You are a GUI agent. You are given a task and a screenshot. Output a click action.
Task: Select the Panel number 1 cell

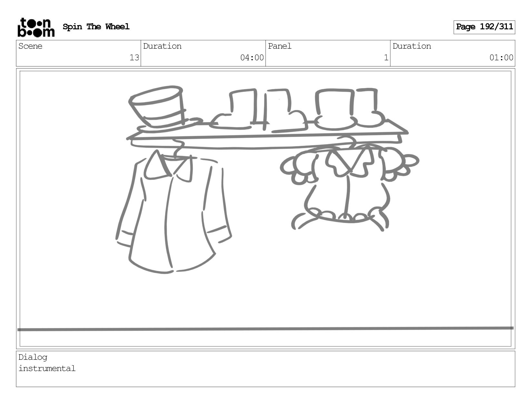click(x=328, y=53)
